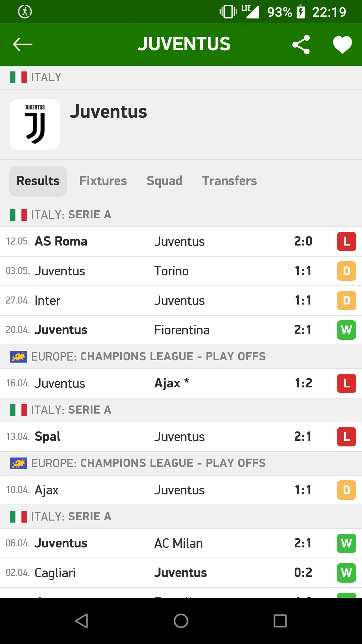Share the Juventus team page
362x644 pixels.
point(301,45)
